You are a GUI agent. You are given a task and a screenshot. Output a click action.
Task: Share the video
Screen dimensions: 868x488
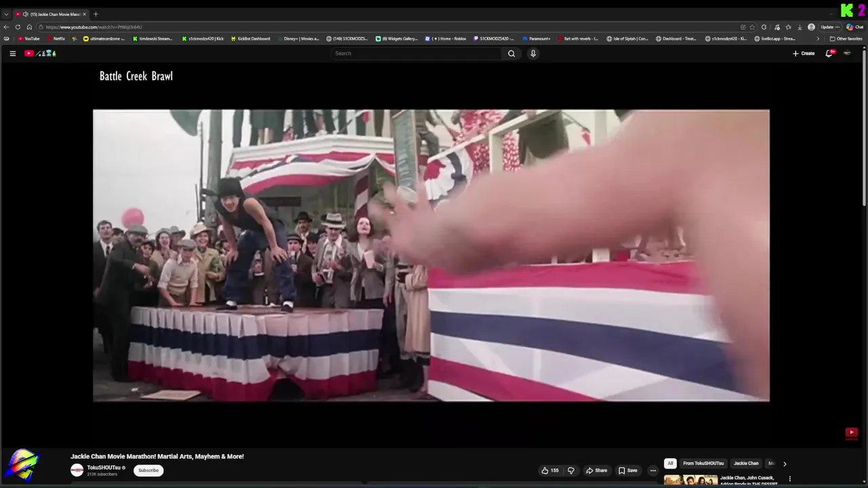click(x=597, y=470)
